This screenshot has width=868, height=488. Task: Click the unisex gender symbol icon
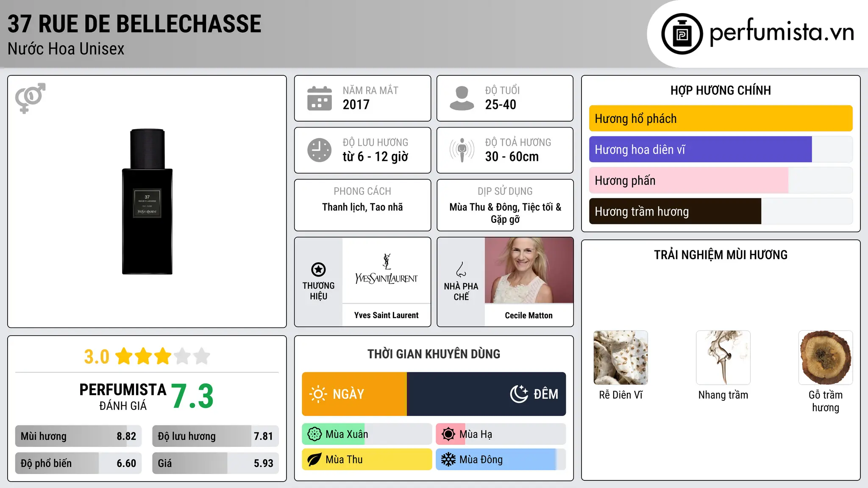click(x=30, y=98)
